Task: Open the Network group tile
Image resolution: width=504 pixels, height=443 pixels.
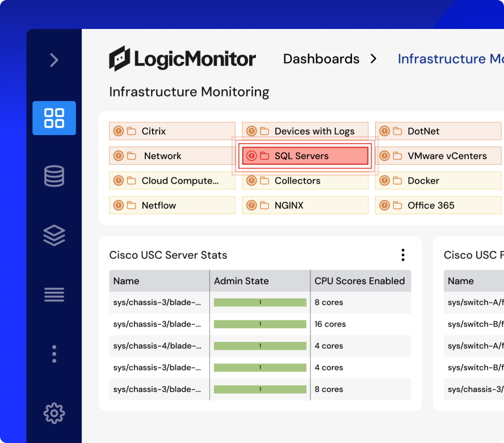Action: tap(173, 156)
